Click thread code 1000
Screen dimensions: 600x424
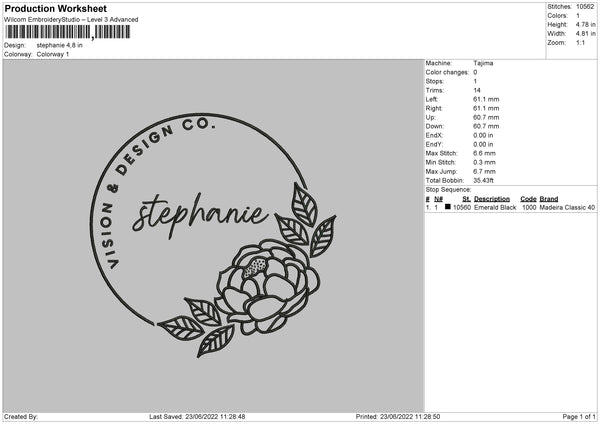[x=529, y=207]
